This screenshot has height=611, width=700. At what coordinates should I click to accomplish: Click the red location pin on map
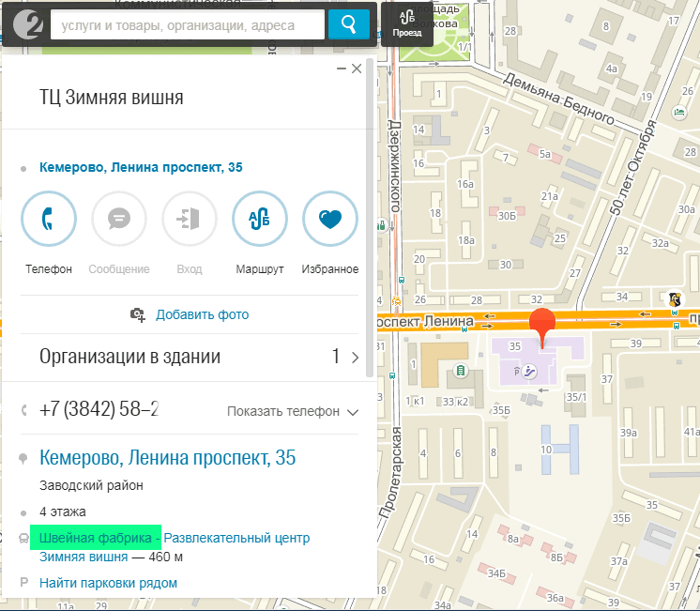pos(542,327)
